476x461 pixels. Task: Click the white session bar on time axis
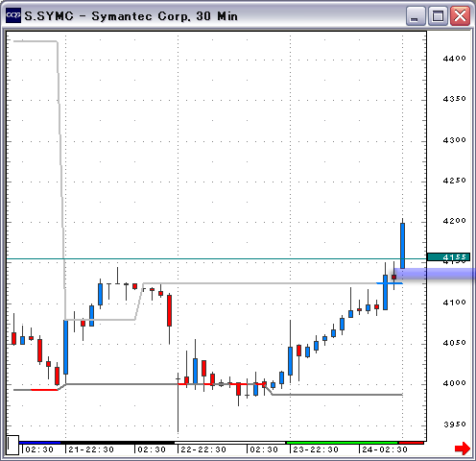pyautogui.click(x=229, y=443)
